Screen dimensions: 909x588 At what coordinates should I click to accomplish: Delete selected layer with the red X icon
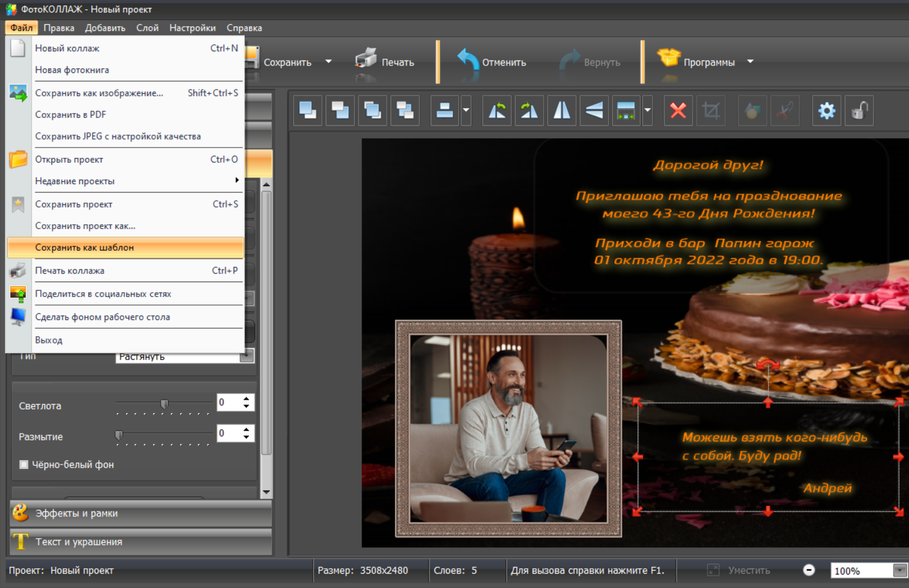point(678,111)
